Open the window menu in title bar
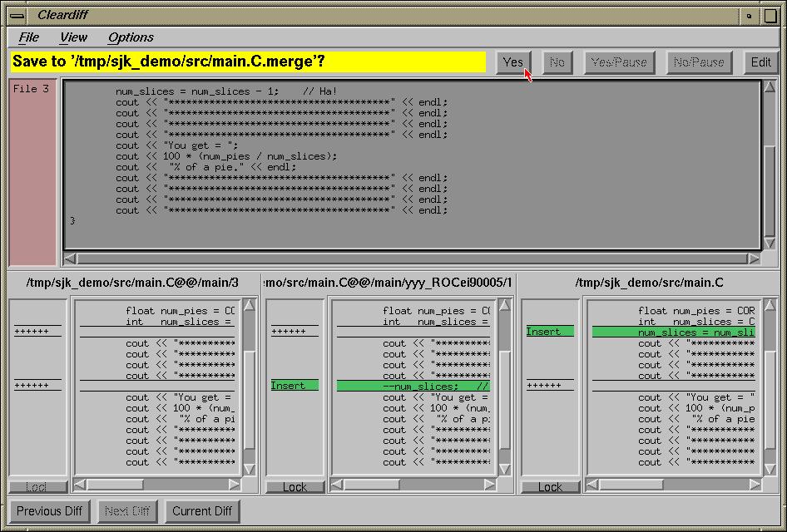This screenshot has height=532, width=787. (x=17, y=15)
